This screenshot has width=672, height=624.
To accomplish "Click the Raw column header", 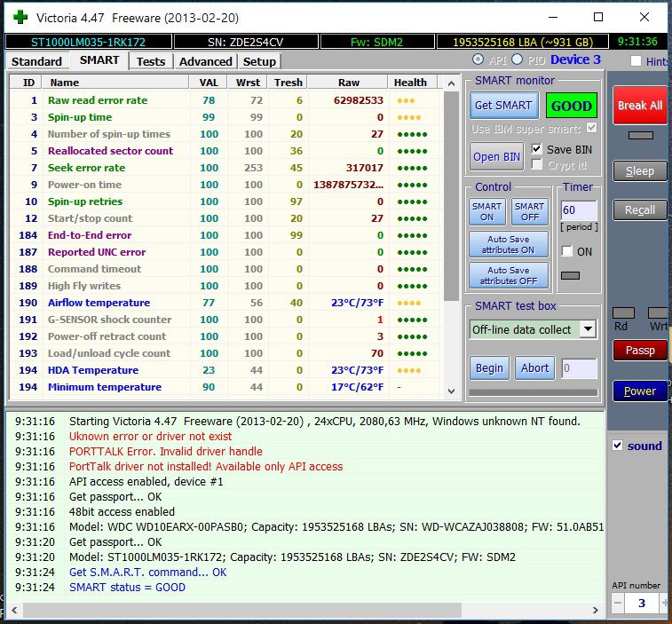I will [349, 83].
